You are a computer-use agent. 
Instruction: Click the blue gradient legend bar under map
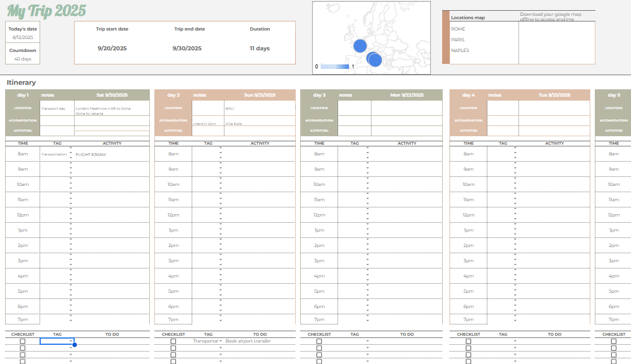point(335,67)
